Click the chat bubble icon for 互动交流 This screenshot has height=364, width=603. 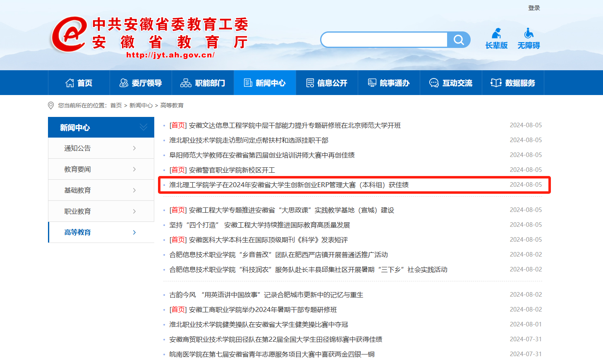(434, 83)
